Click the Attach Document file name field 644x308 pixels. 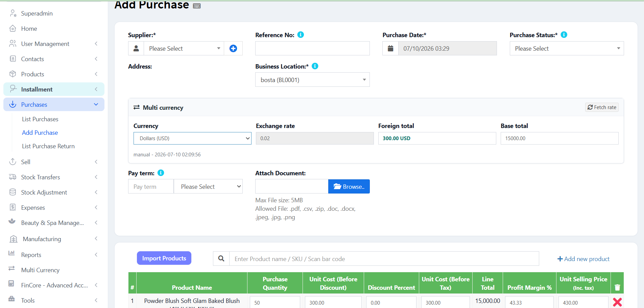(292, 186)
